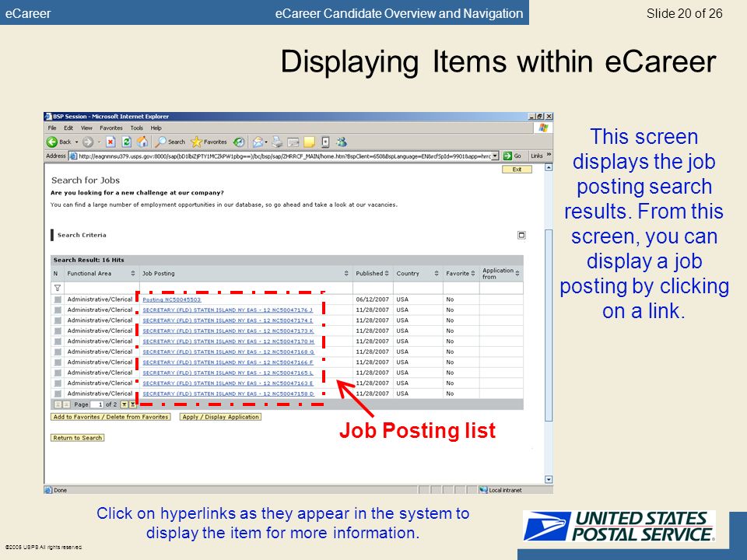This screenshot has width=747, height=560.
Task: Open the address bar URL dropdown
Action: pyautogui.click(x=495, y=156)
